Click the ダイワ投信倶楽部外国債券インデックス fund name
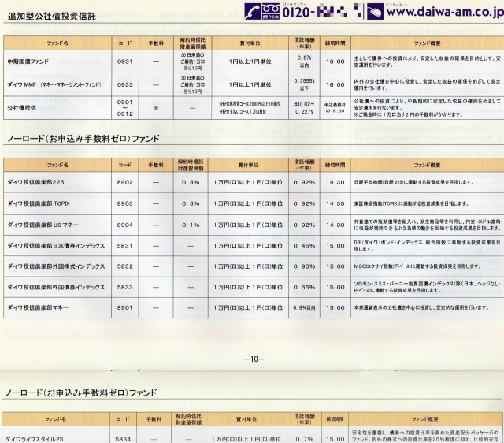This screenshot has height=443, width=504. [x=56, y=287]
